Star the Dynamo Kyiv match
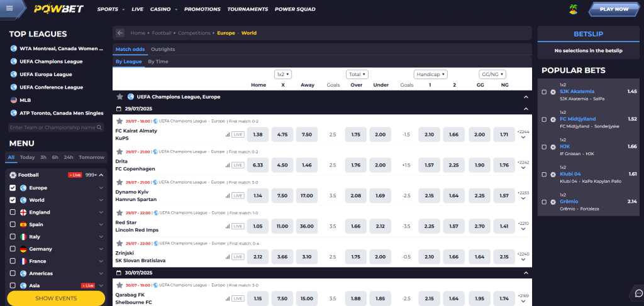 [x=119, y=182]
